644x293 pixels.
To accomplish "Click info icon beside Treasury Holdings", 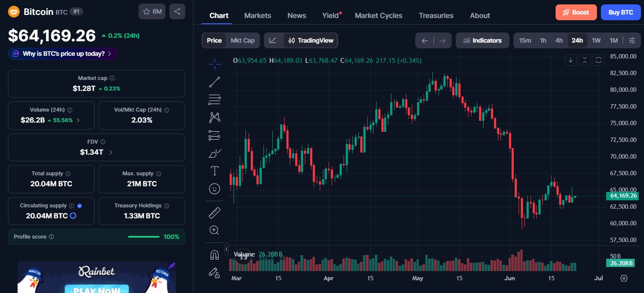I will tap(167, 206).
